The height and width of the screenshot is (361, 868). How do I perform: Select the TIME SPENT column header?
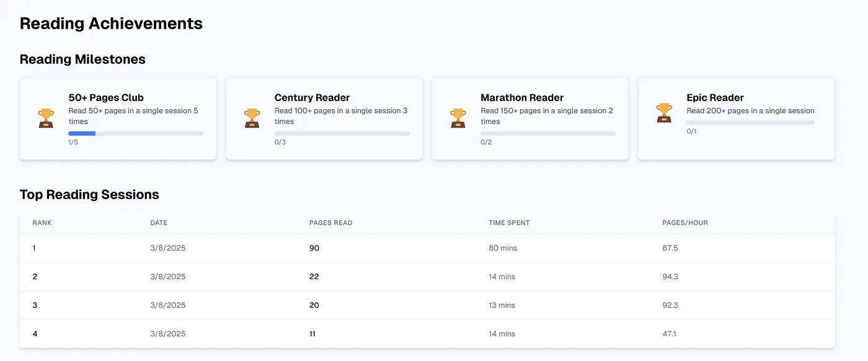(509, 223)
